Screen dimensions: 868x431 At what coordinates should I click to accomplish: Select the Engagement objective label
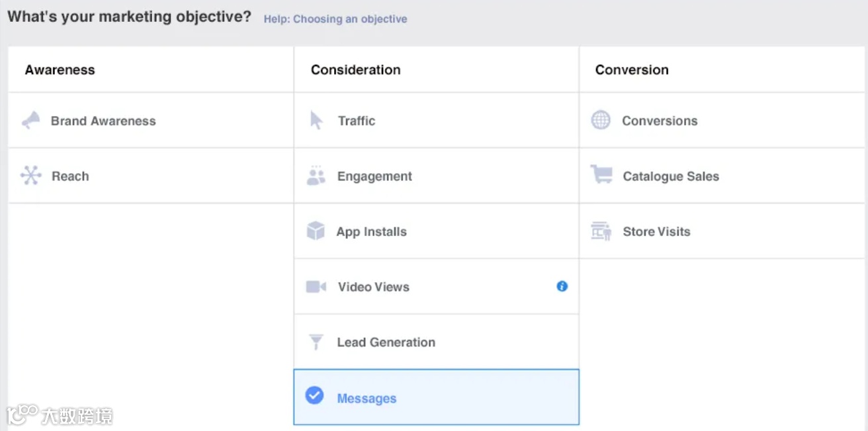point(374,176)
